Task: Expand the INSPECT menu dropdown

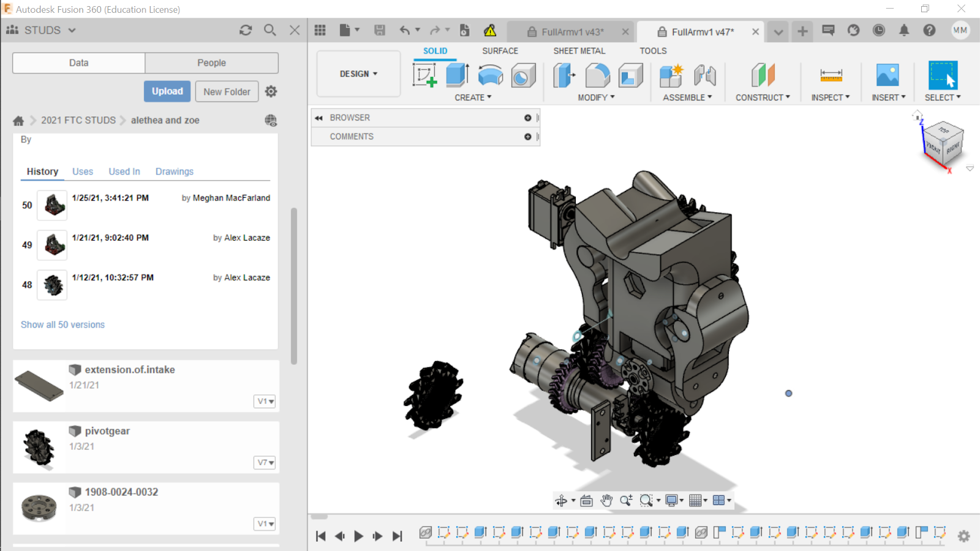Action: pyautogui.click(x=831, y=97)
